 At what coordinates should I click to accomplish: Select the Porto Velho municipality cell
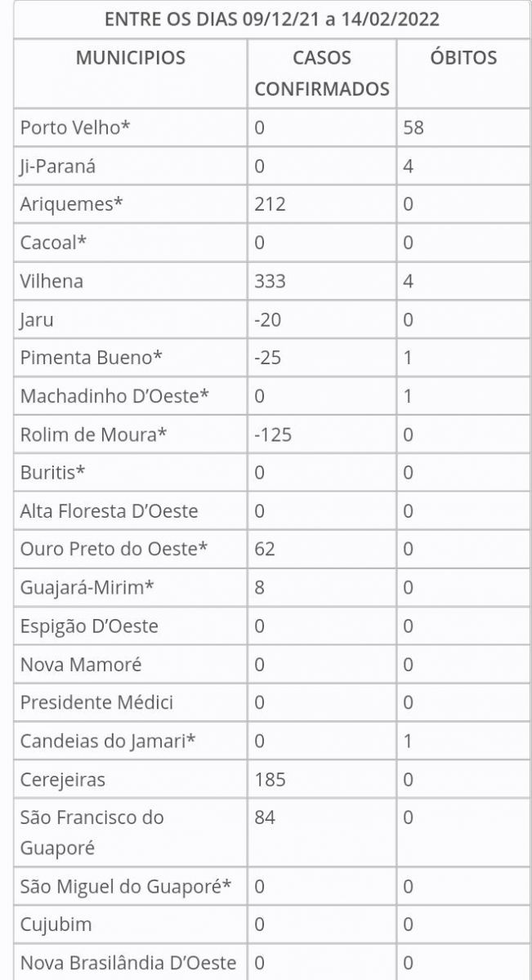[75, 127]
